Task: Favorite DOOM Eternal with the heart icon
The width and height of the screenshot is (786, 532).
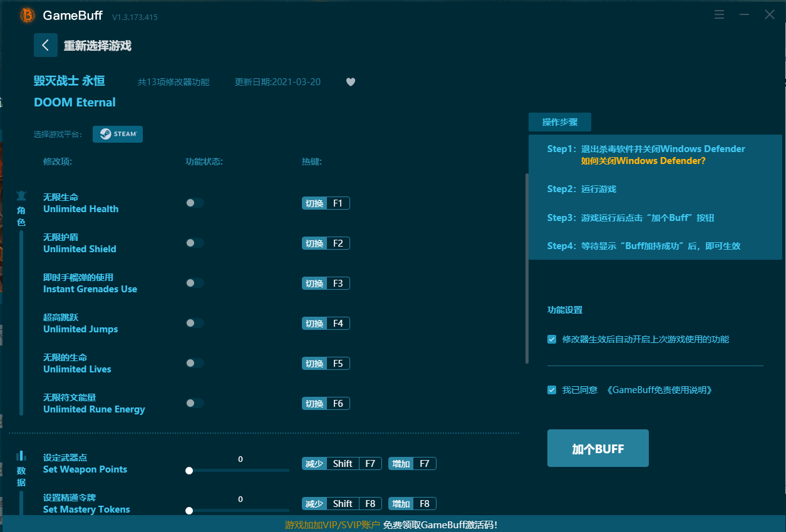Action: tap(351, 82)
